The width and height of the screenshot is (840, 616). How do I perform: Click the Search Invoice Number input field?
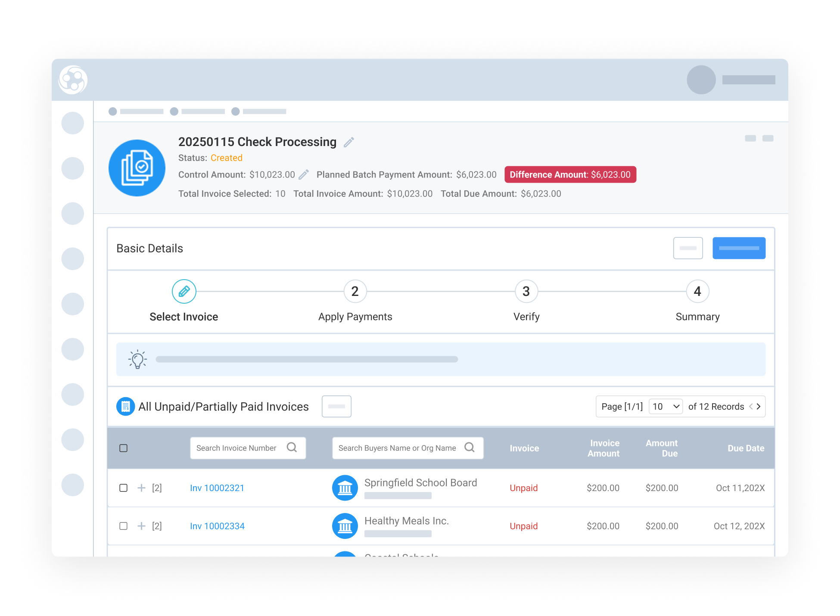(x=237, y=448)
